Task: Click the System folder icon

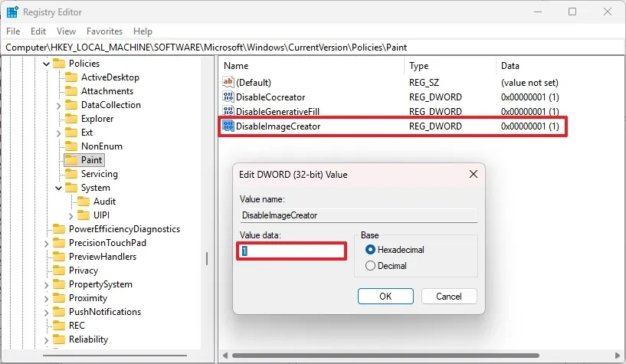Action: 71,188
